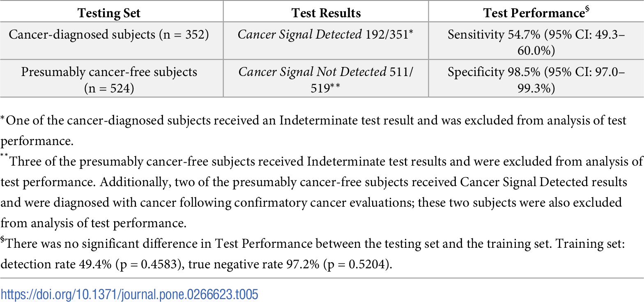The width and height of the screenshot is (644, 302).
Task: Click the asterisk after 192/351
Action: pyautogui.click(x=412, y=33)
